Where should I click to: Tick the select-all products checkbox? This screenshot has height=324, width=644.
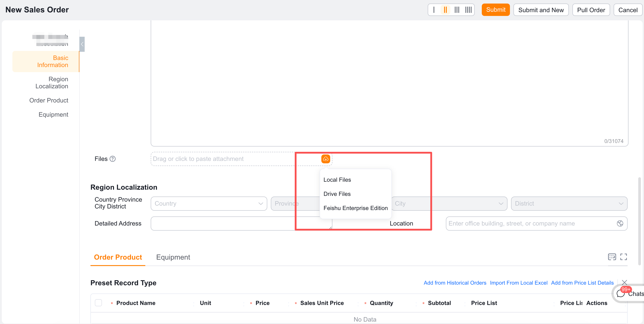98,303
